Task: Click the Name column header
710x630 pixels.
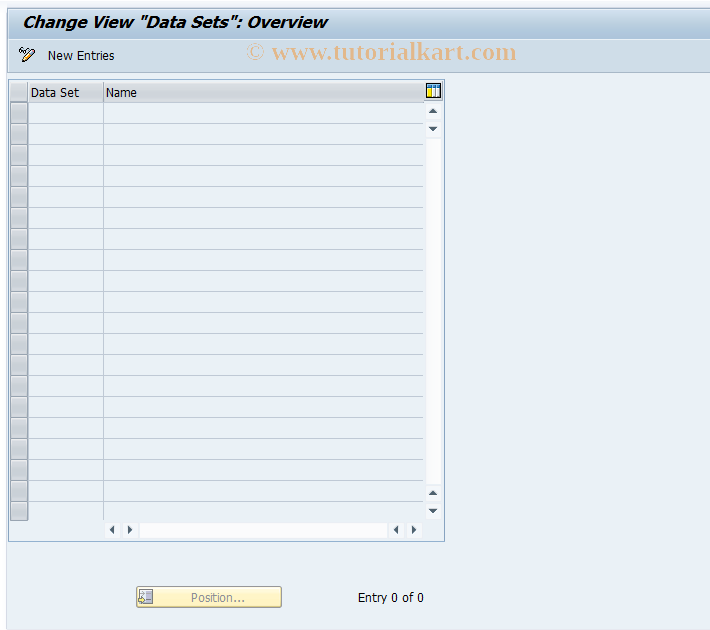Action: 264,93
